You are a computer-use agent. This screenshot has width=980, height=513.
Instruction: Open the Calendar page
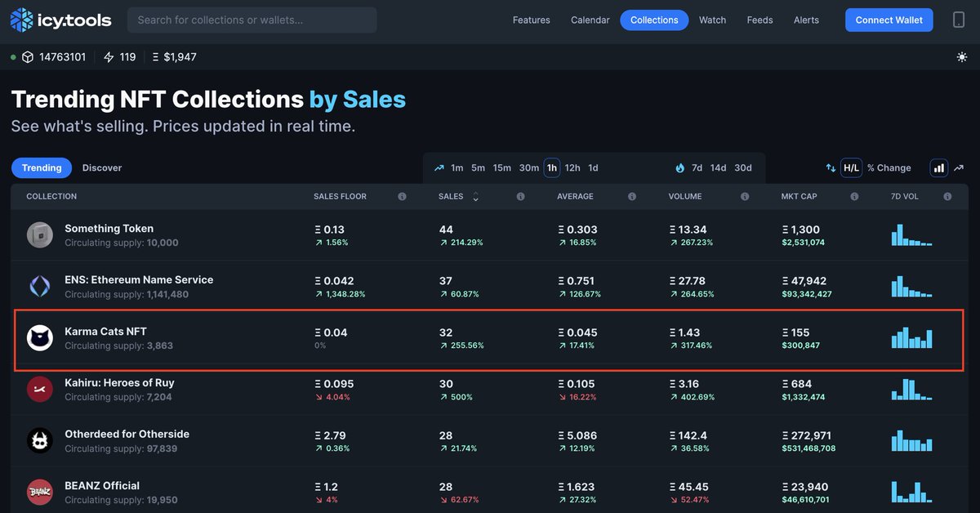[590, 20]
